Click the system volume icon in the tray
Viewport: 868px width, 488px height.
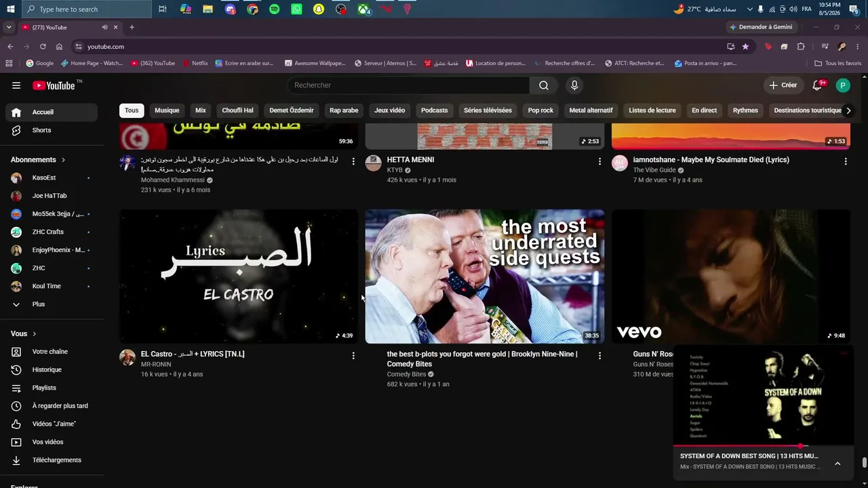pyautogui.click(x=793, y=9)
